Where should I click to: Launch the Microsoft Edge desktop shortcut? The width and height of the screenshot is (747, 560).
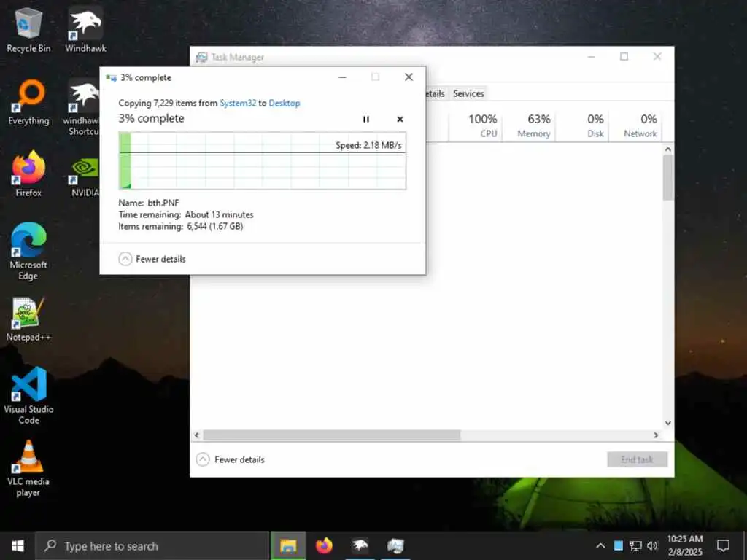(28, 252)
